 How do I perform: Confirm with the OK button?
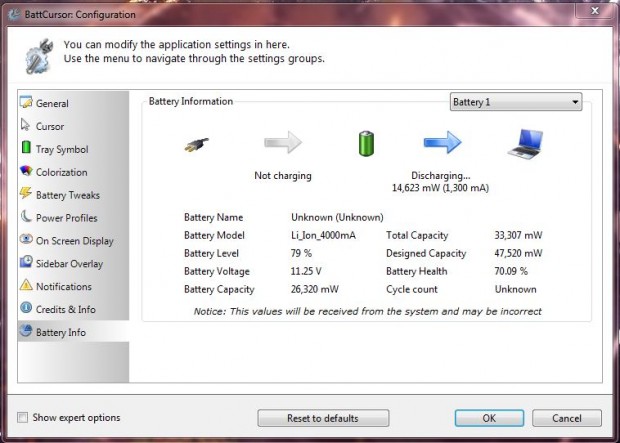pos(489,418)
